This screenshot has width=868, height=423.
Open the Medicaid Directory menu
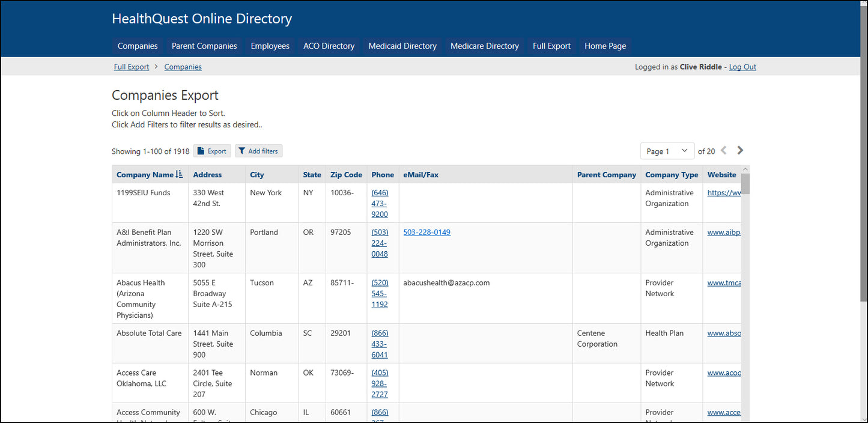pyautogui.click(x=402, y=46)
